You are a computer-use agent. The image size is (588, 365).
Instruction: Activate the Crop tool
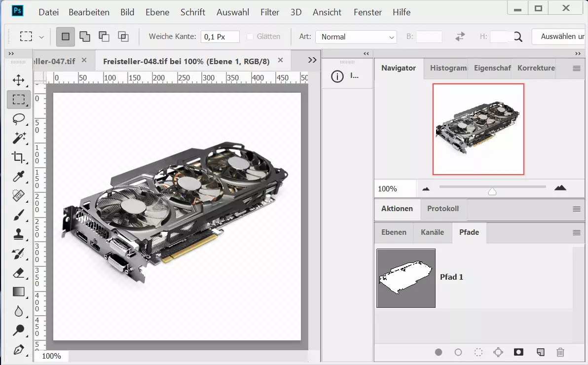click(x=19, y=157)
